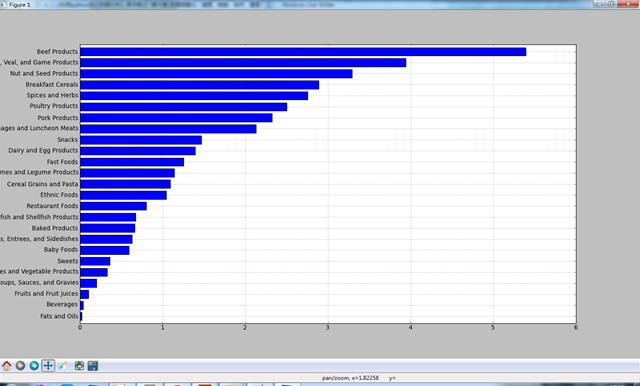Click the Nut and Seed Products bar
640x386 pixels.
(x=216, y=74)
